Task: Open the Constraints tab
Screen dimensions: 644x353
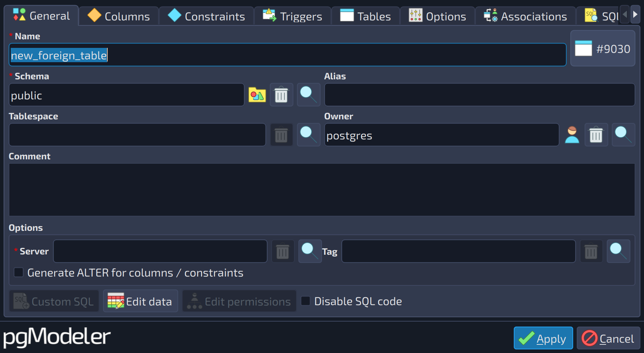Action: 206,16
